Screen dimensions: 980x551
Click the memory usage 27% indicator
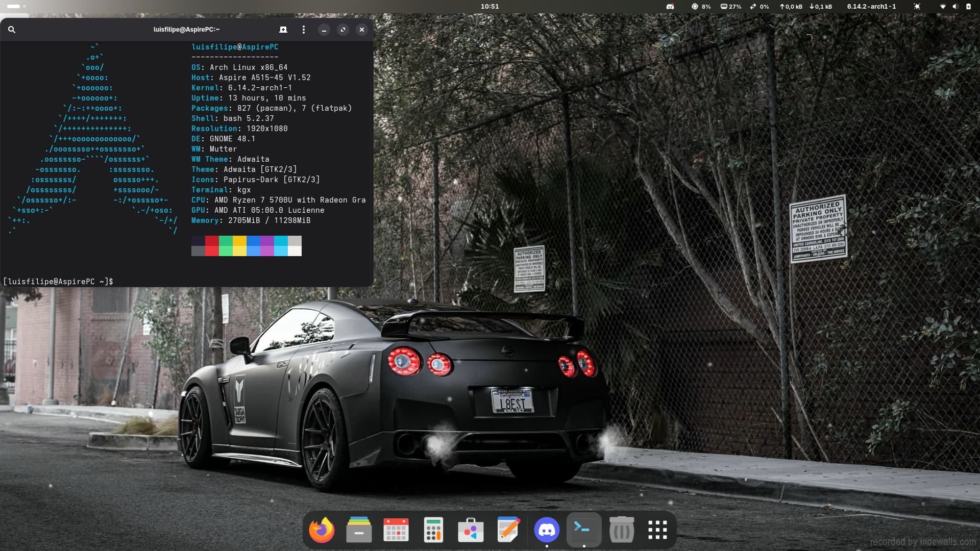(731, 7)
